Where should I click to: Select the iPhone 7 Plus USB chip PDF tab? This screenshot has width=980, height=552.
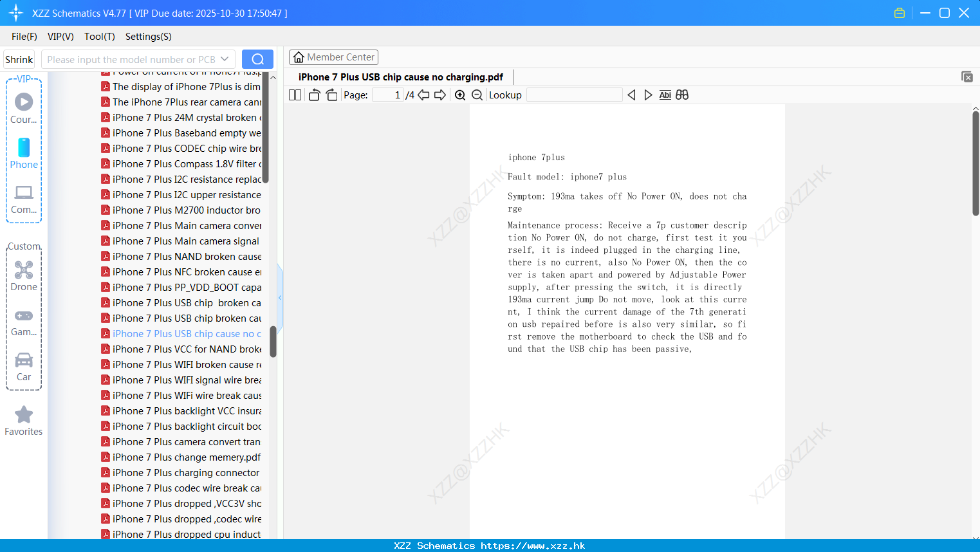(401, 77)
